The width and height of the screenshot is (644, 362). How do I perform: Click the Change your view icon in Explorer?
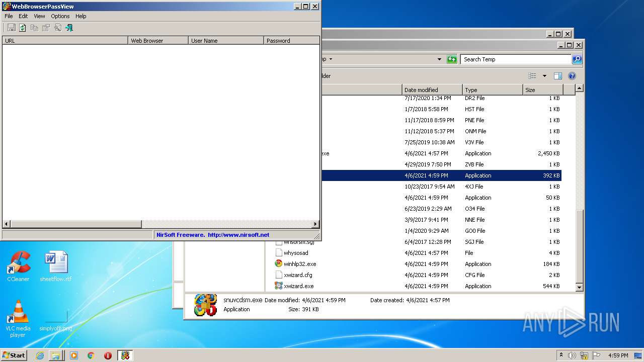(532, 76)
